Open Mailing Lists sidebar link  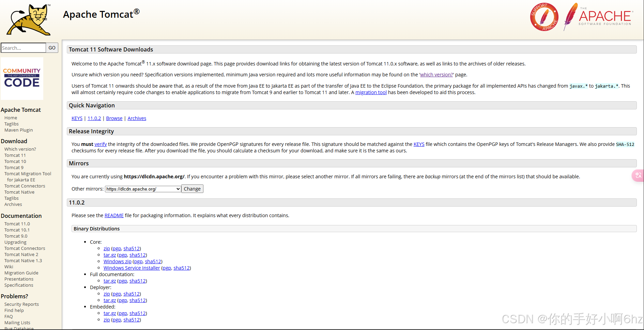click(17, 322)
